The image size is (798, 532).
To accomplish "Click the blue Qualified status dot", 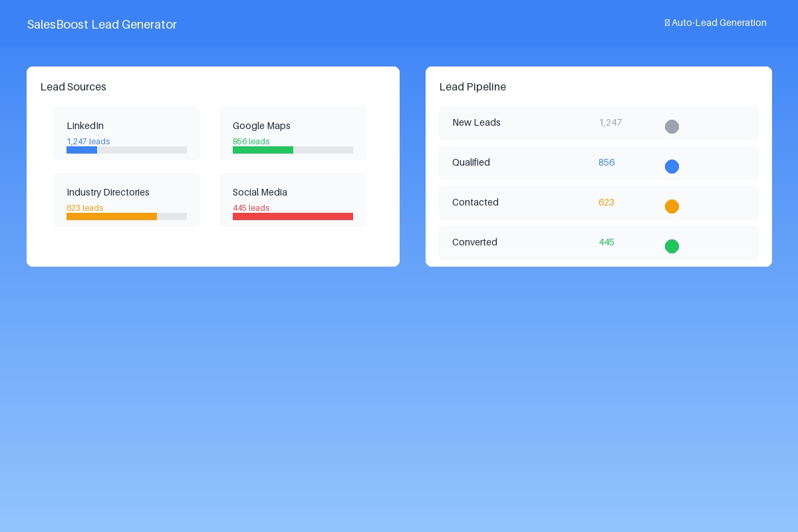I will click(x=672, y=166).
